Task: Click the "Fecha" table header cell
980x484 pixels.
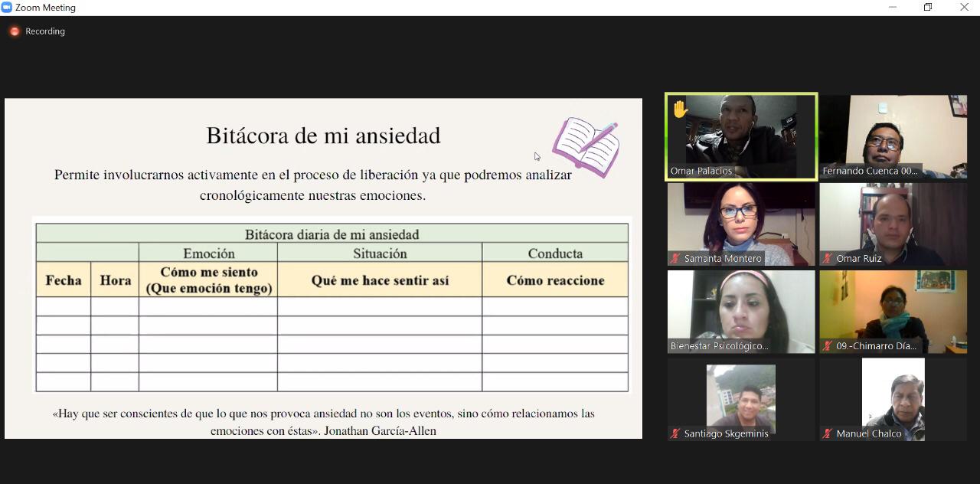Action: coord(64,280)
